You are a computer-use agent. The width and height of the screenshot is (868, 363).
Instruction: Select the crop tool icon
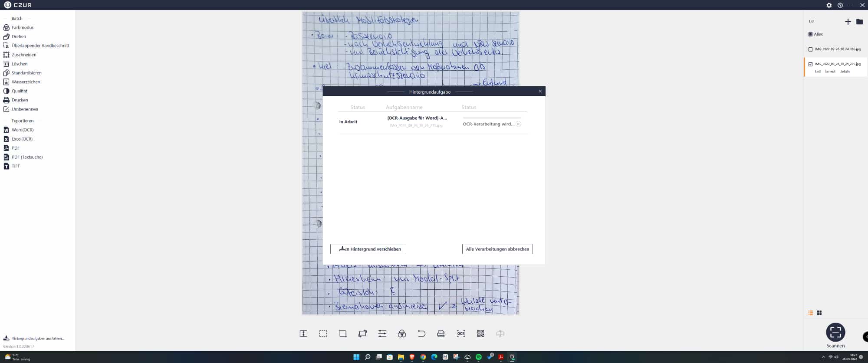point(343,334)
